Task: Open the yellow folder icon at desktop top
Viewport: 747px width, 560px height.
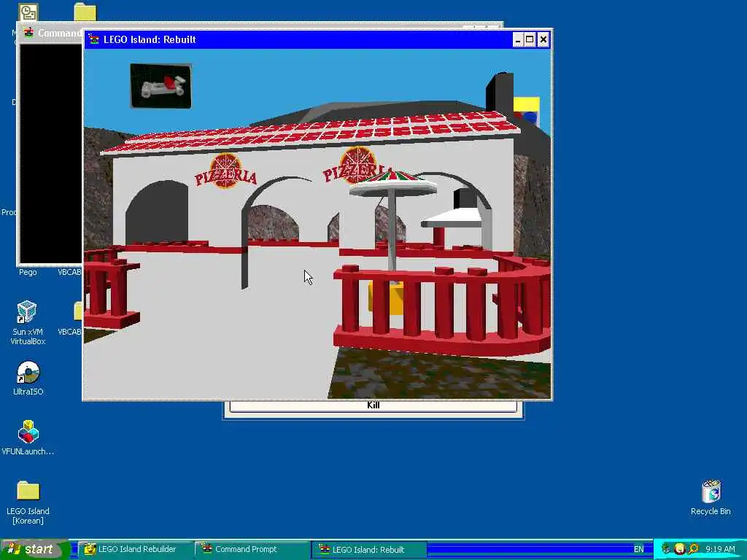Action: [85, 12]
